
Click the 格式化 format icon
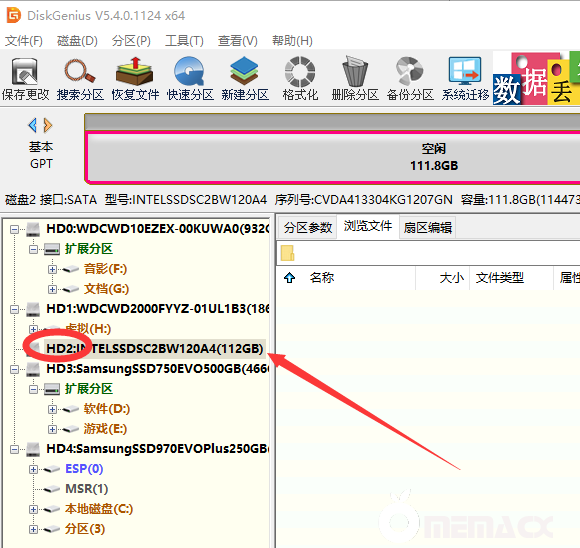pos(300,79)
